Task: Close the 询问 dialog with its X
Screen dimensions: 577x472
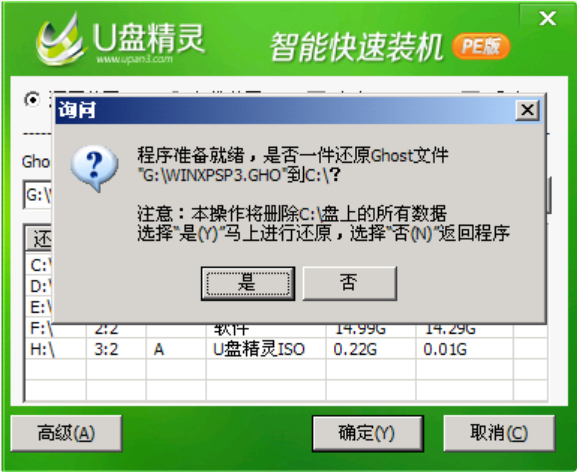Action: point(527,110)
